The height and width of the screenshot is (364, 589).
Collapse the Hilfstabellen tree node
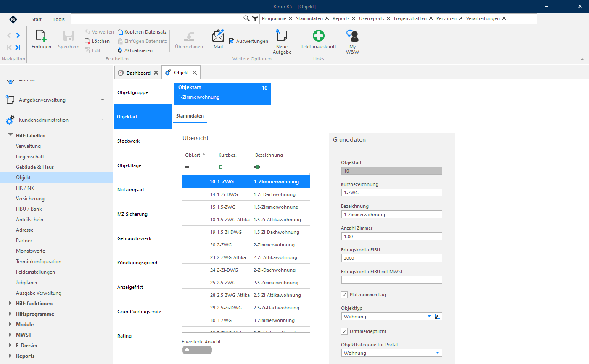tap(11, 135)
